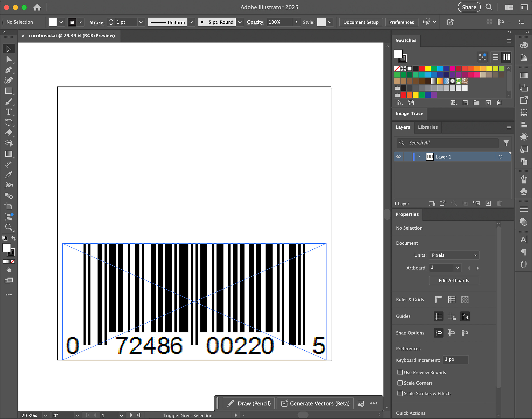The width and height of the screenshot is (532, 419).
Task: Toggle Snap to Point option
Action: (x=438, y=333)
